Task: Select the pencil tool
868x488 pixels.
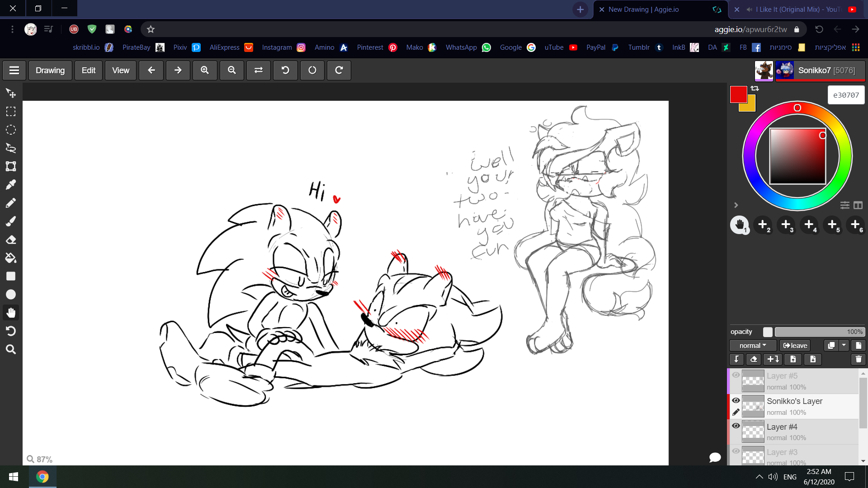Action: coord(11,203)
